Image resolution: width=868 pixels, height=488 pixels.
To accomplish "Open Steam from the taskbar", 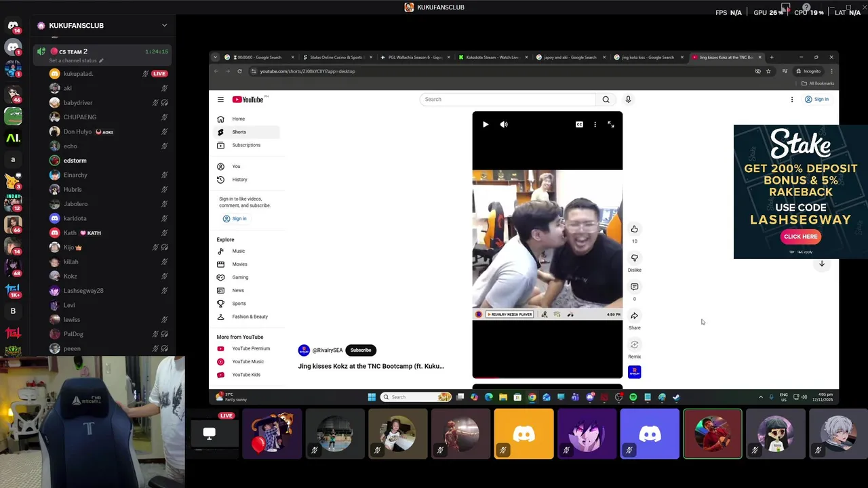I will (676, 397).
